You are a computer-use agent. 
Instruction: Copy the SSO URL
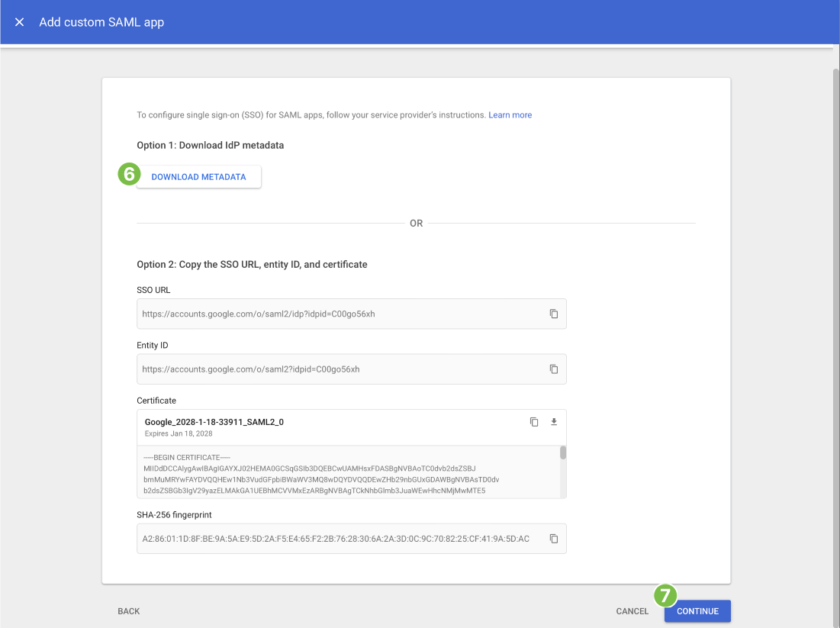[x=553, y=314]
